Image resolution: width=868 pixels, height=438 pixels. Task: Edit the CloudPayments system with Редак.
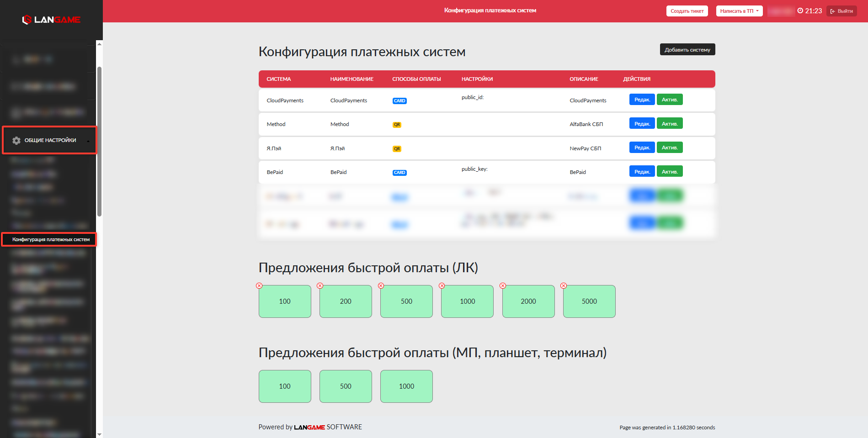642,100
